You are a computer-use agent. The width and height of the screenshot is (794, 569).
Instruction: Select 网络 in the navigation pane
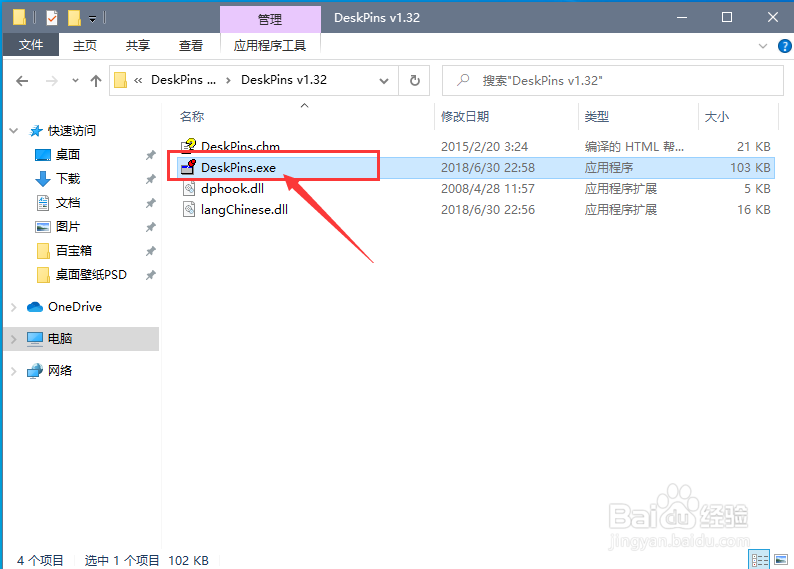[x=60, y=371]
